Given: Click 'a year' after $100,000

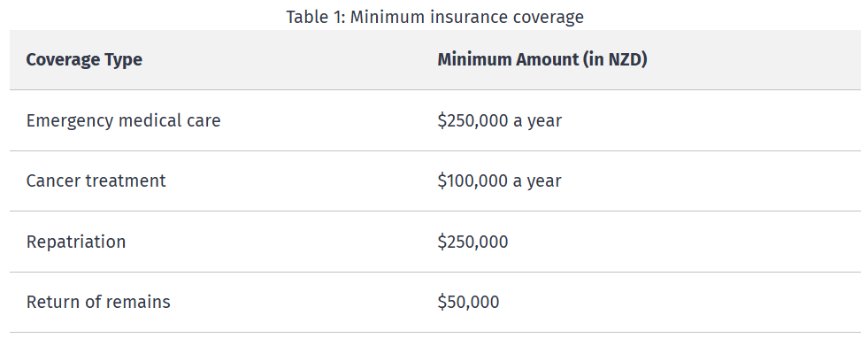Looking at the screenshot, I should point(537,181).
